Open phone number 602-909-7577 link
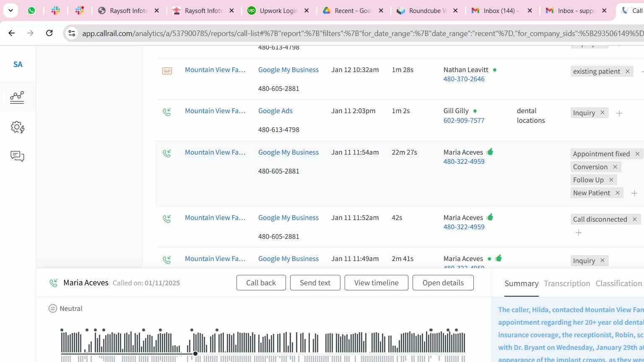Viewport: 644px width, 362px height. click(x=464, y=121)
